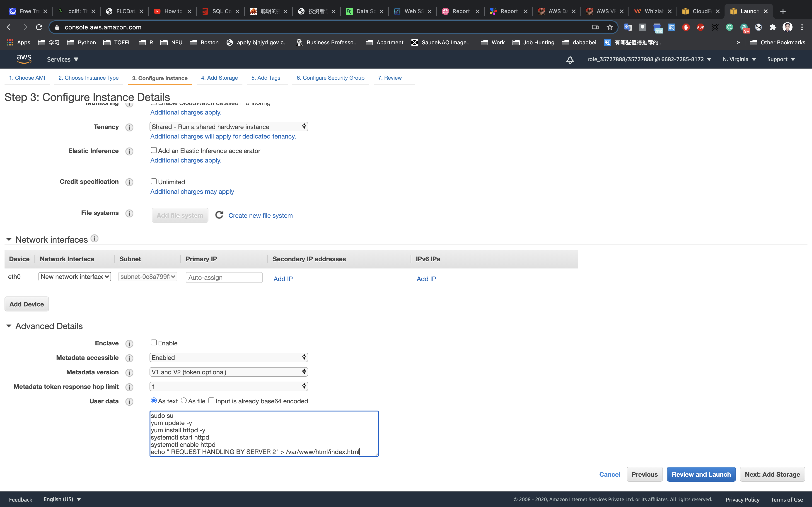Screen dimensions: 812x507
Task: Click the Review and Launch button
Action: pyautogui.click(x=701, y=474)
